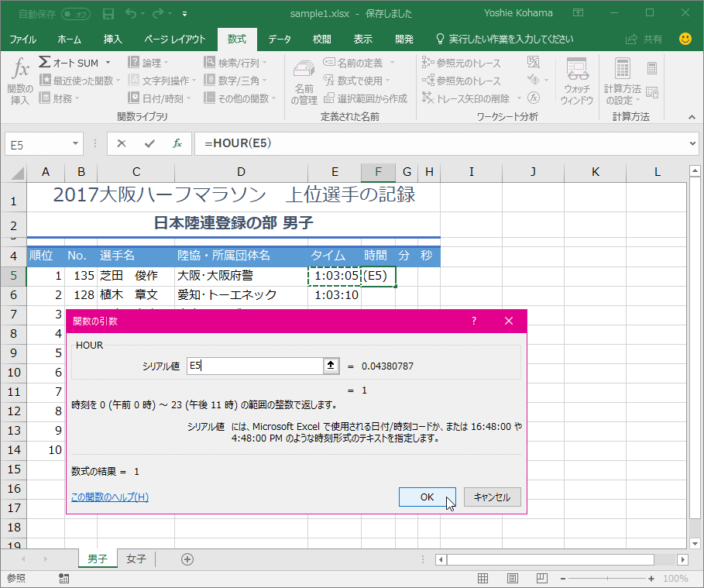Open the File (ファイル) tab
The height and width of the screenshot is (588, 704).
coord(23,39)
